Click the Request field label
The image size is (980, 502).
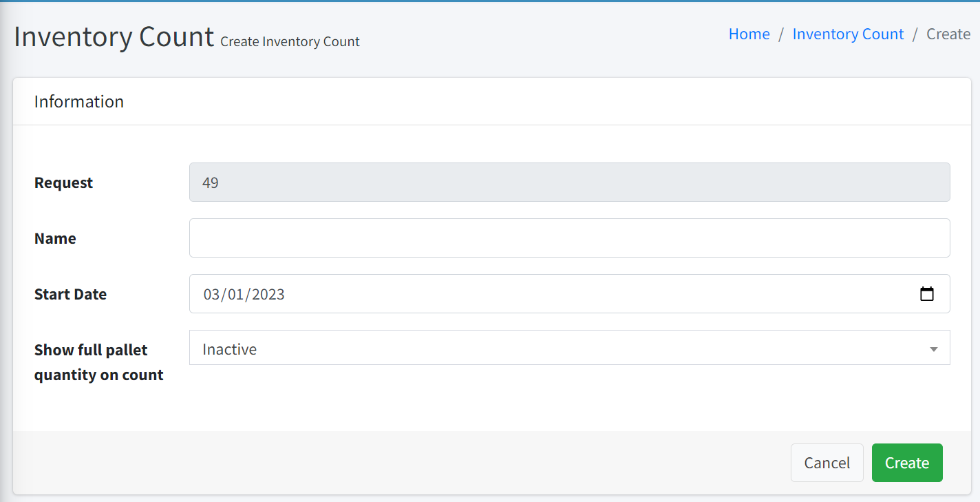pyautogui.click(x=63, y=183)
